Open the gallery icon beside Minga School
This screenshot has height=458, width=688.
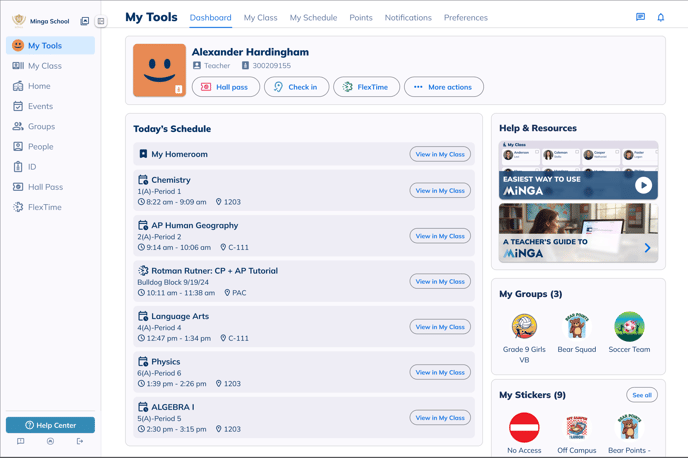pos(85,21)
